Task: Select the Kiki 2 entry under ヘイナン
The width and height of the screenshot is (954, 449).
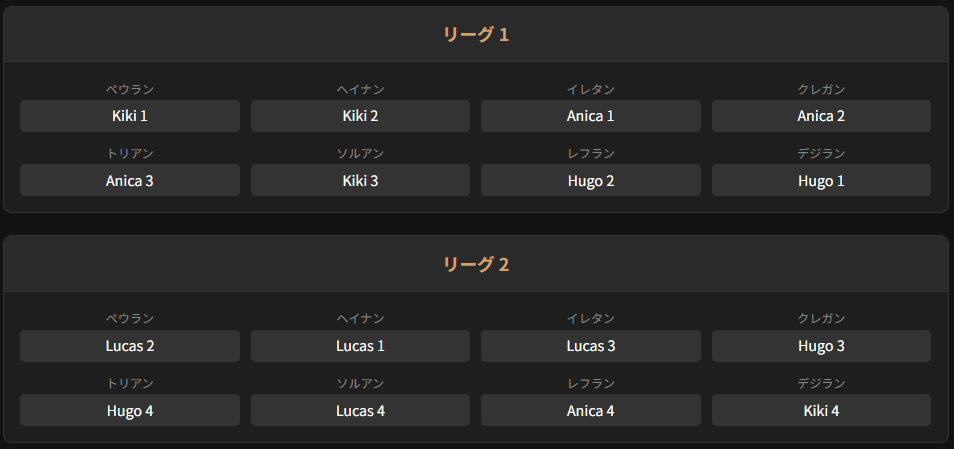Action: click(x=360, y=116)
